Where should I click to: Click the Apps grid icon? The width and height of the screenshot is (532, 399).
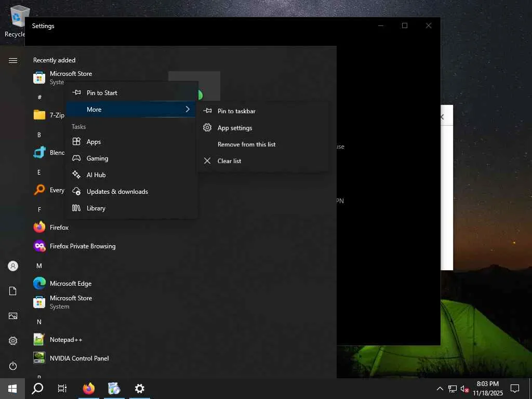coord(77,141)
